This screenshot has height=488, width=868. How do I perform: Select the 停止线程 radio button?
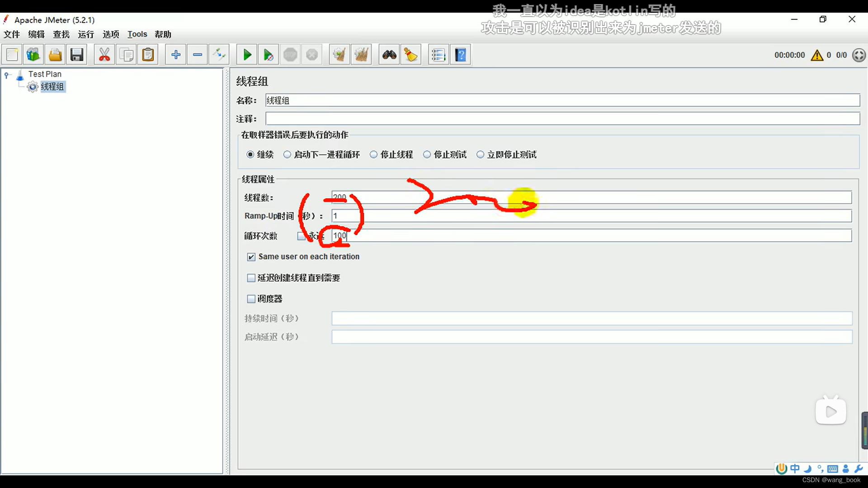click(373, 155)
